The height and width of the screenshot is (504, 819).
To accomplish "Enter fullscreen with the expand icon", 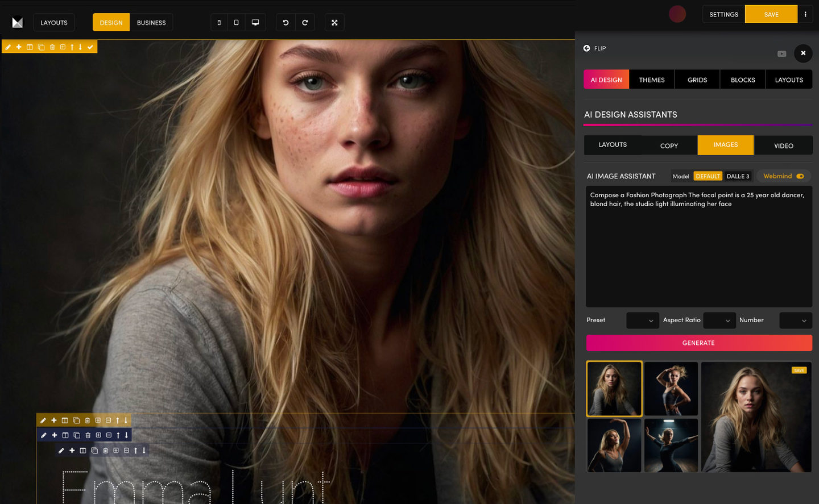I will pyautogui.click(x=334, y=23).
